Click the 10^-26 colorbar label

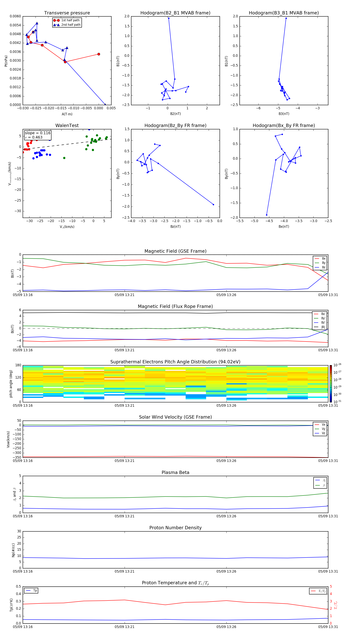[337, 365]
